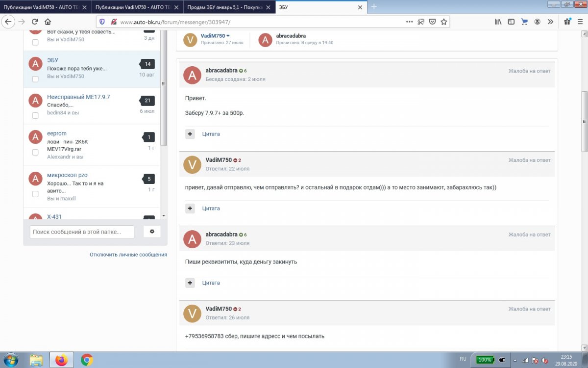The width and height of the screenshot is (588, 368).
Task: Open the Неисправный ME17.9.7 conversation
Action: [78, 97]
